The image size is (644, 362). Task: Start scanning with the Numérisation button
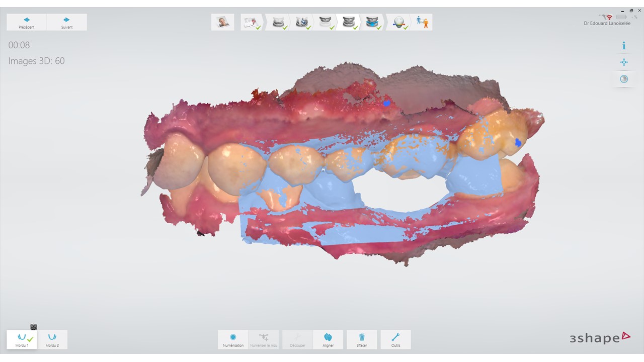click(233, 339)
